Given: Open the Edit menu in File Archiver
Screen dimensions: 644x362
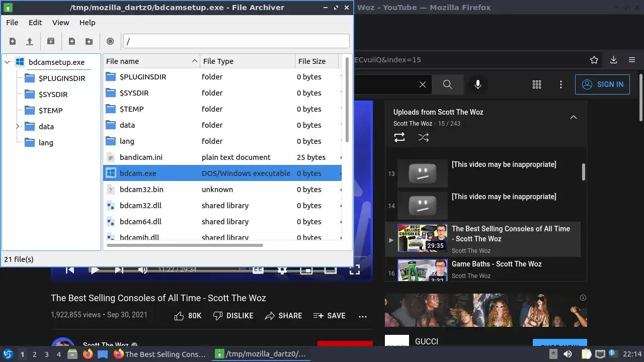Looking at the screenshot, I should (x=35, y=23).
